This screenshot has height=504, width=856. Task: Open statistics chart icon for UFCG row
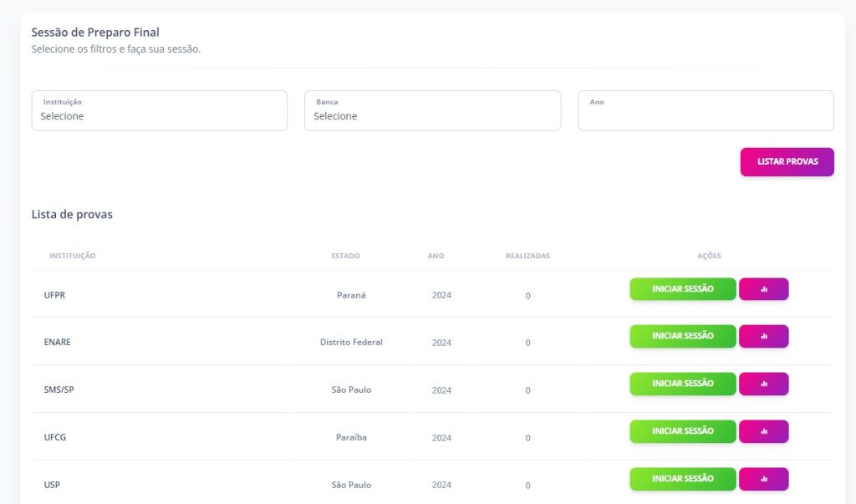tap(763, 430)
